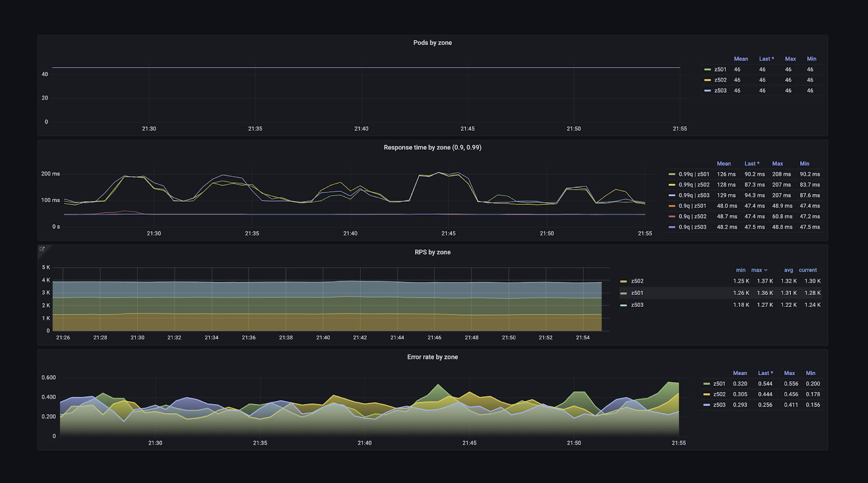Click the 0.320 mean error rate value
The image size is (868, 483).
coord(740,383)
